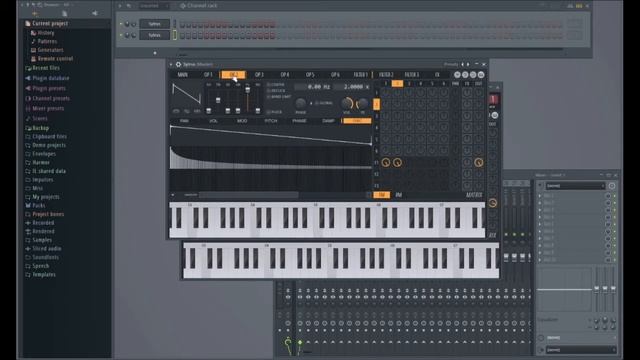Click volume knob of the second Sytrus channel
The width and height of the screenshot is (640, 360).
click(x=133, y=35)
